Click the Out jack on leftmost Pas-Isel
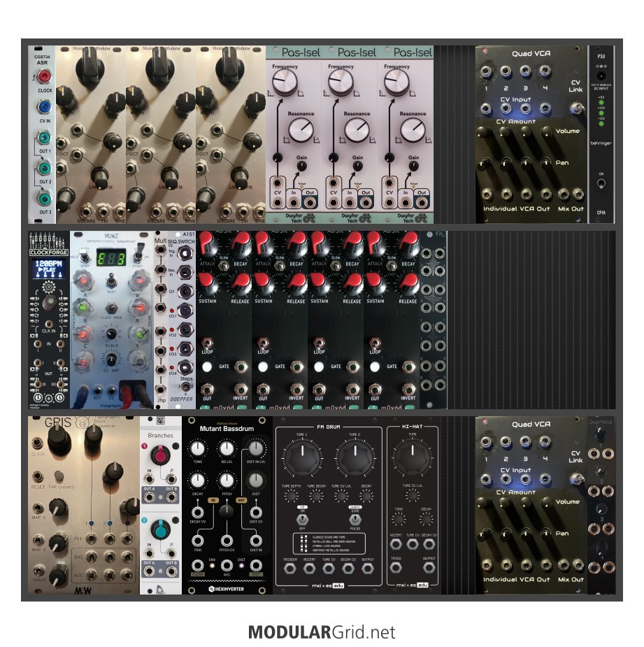Screen dimensions: 644x647 pos(310,202)
